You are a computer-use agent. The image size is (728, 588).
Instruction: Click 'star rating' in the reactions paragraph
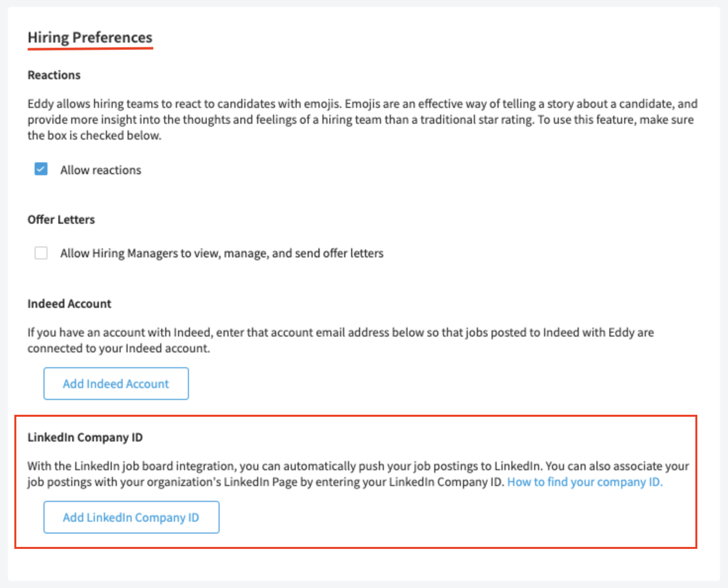[x=508, y=120]
